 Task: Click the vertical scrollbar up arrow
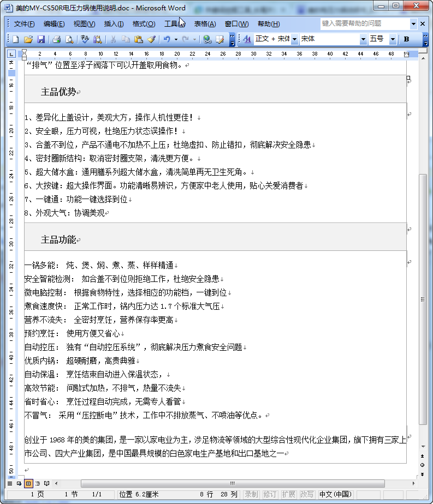point(423,58)
